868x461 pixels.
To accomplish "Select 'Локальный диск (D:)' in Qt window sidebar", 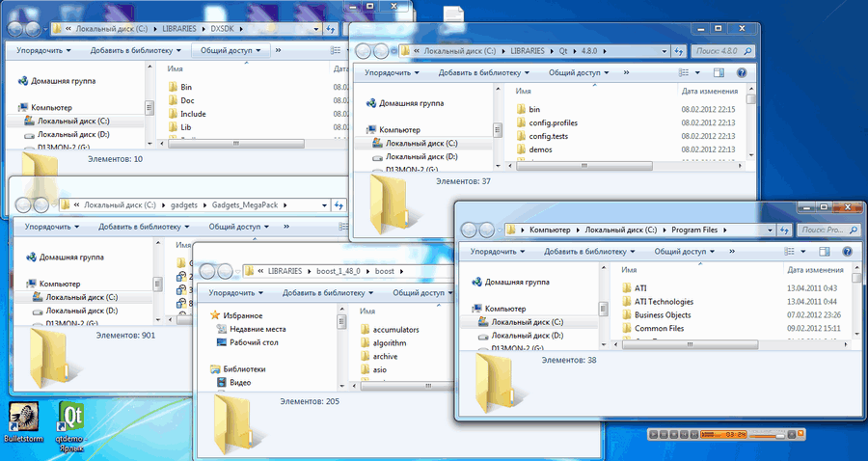I will coord(421,156).
